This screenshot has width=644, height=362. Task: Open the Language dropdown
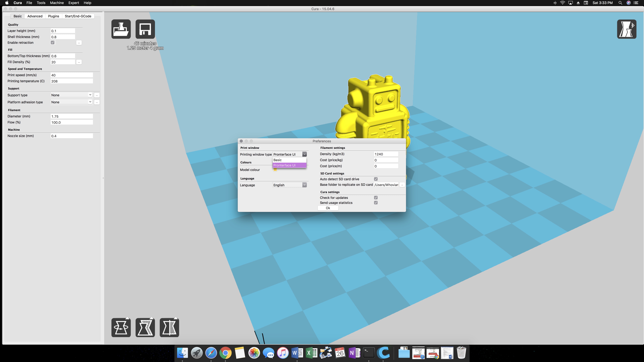point(290,185)
